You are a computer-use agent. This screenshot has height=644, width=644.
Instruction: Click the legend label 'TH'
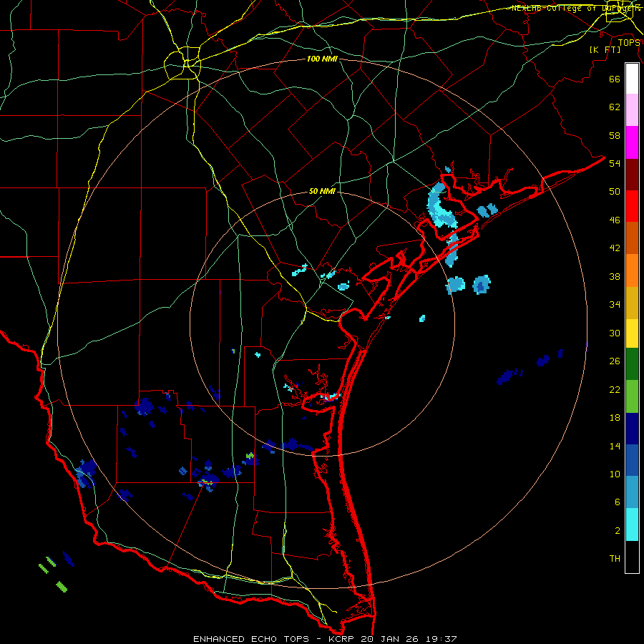click(x=615, y=559)
